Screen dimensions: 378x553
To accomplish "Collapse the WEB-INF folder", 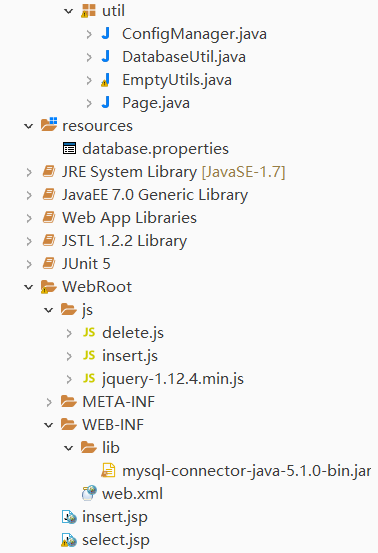I will coord(49,425).
